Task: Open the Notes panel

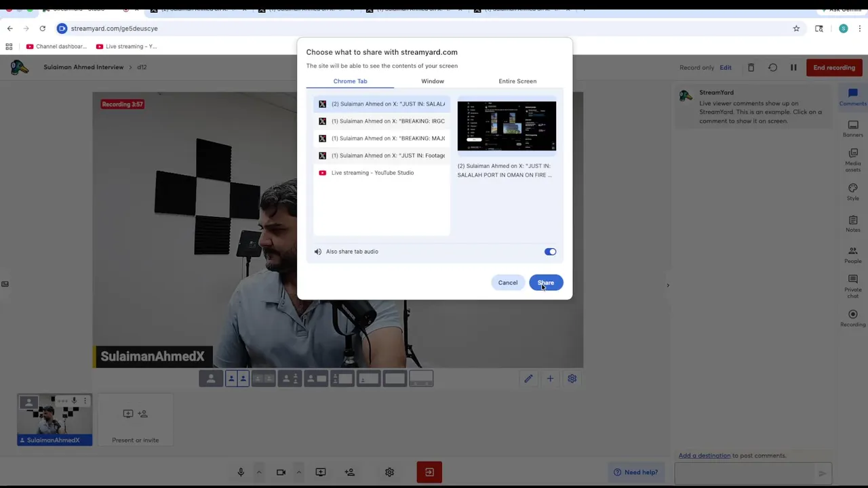Action: pyautogui.click(x=853, y=224)
